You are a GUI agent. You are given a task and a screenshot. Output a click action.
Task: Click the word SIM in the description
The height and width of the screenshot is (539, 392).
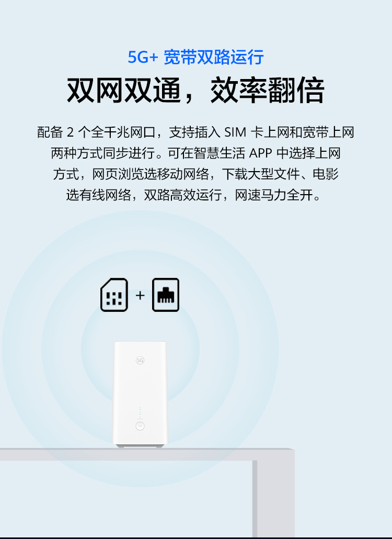click(235, 132)
